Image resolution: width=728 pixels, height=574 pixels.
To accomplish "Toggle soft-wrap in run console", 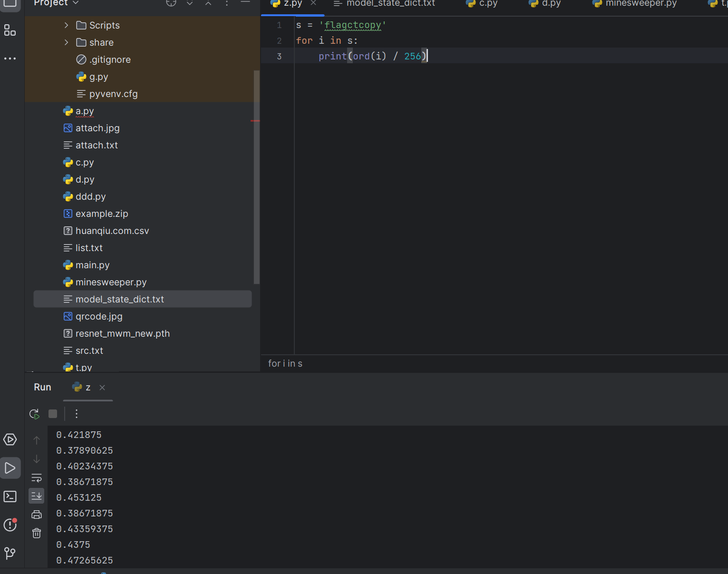I will [37, 477].
